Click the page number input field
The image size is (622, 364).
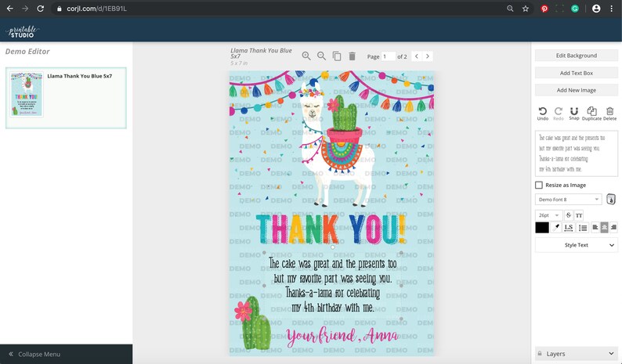388,56
